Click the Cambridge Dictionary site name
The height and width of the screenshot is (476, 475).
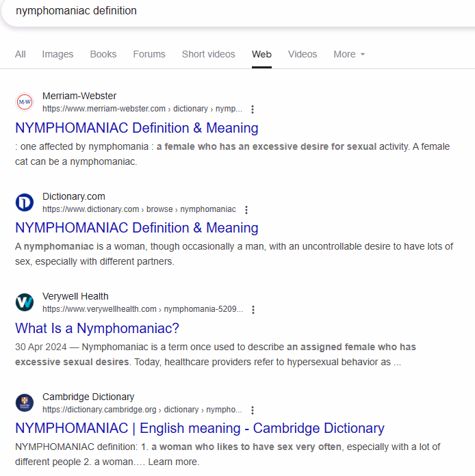[x=88, y=397]
